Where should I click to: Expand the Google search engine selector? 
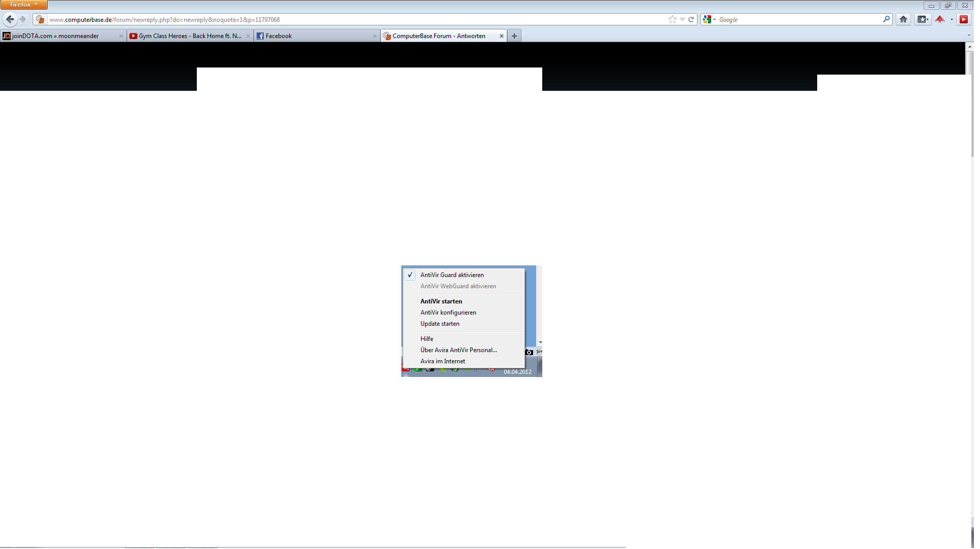pos(709,19)
